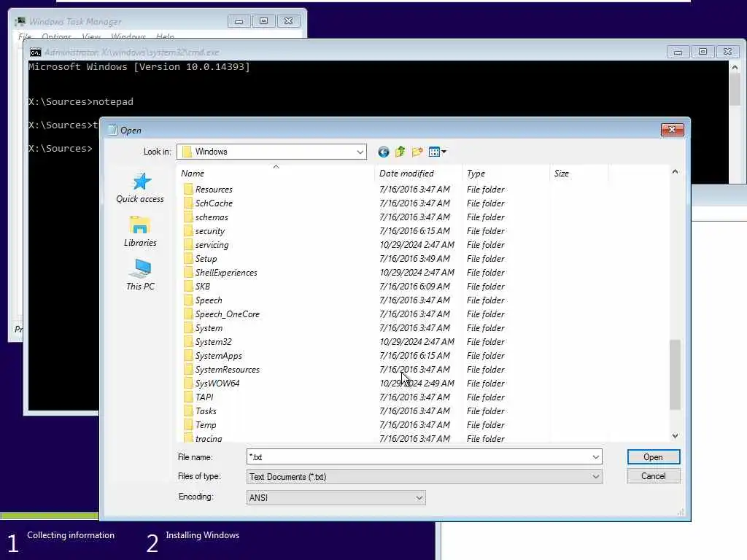The width and height of the screenshot is (747, 560).
Task: Click Task Manager title bar icon
Action: click(20, 21)
